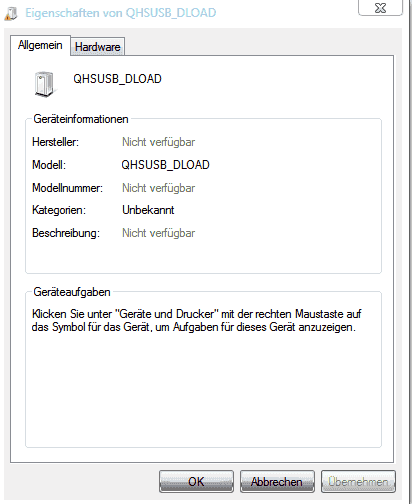Click the Abbrechen button

tap(277, 481)
